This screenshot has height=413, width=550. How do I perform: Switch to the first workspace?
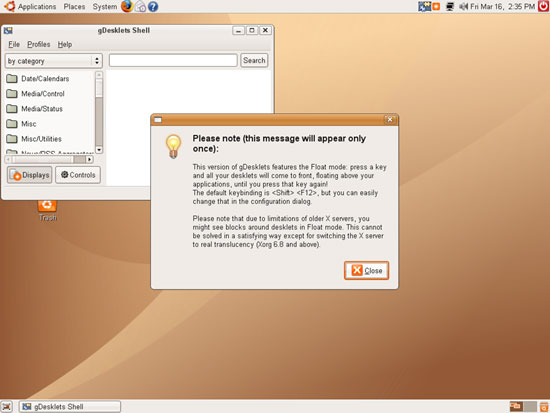click(516, 407)
